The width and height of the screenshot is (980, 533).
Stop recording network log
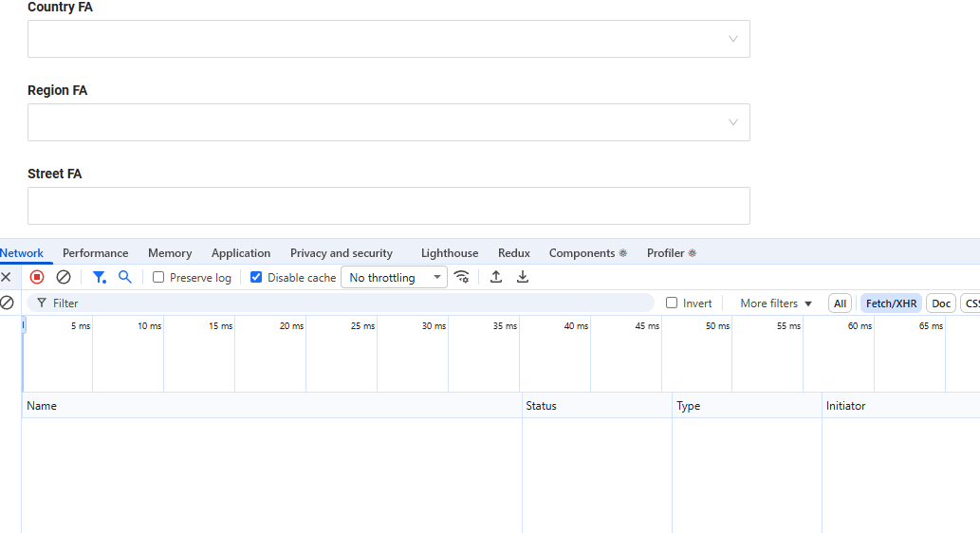click(37, 277)
